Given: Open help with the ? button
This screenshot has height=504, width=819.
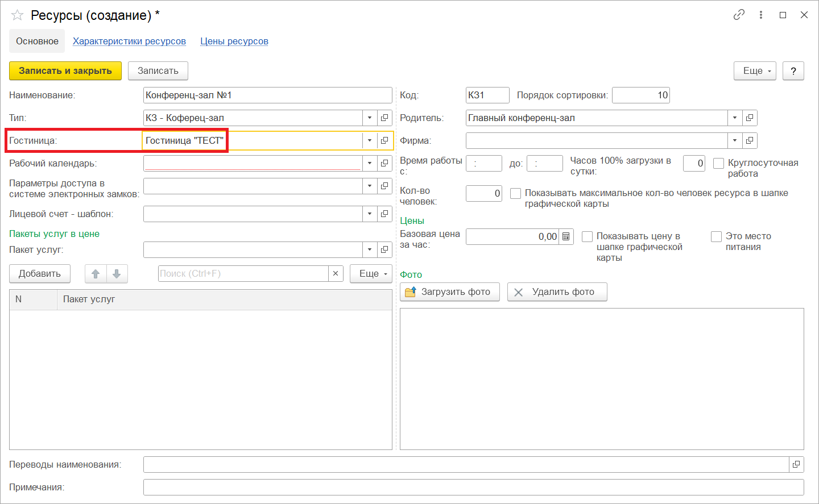Looking at the screenshot, I should click(x=793, y=70).
